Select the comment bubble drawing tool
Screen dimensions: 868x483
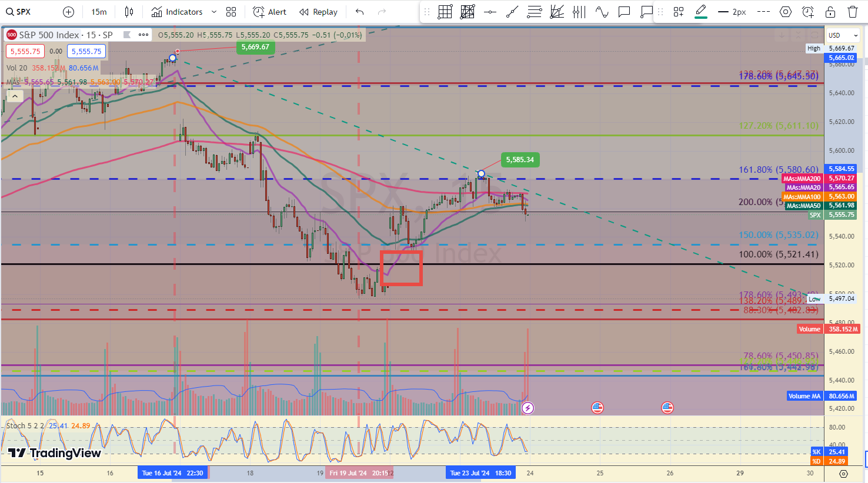tap(624, 12)
